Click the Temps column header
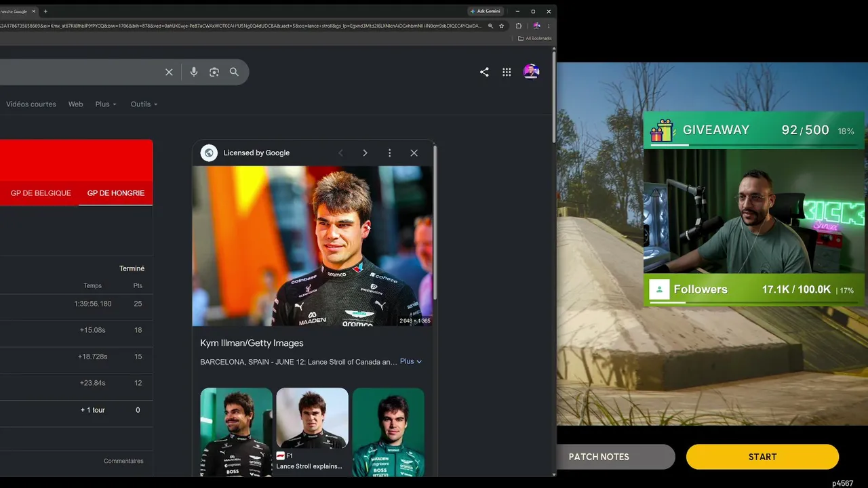 [x=93, y=286]
